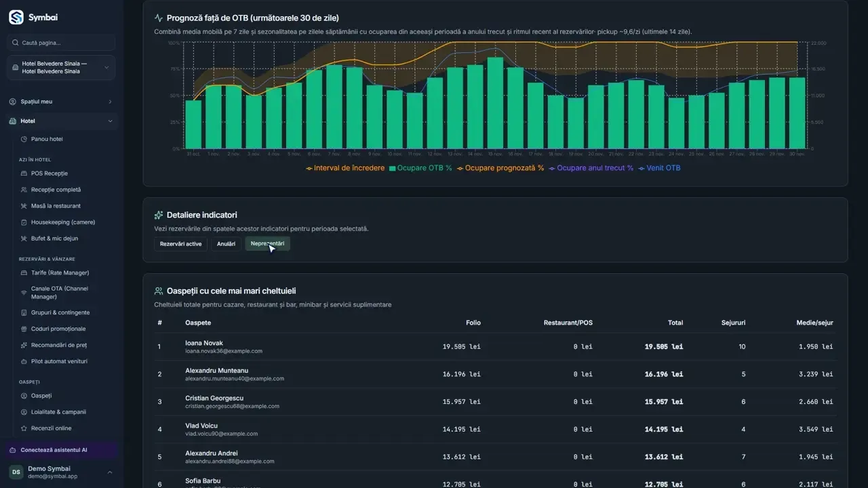The image size is (868, 488).
Task: Click Recomandări de preț icon
Action: (24, 345)
